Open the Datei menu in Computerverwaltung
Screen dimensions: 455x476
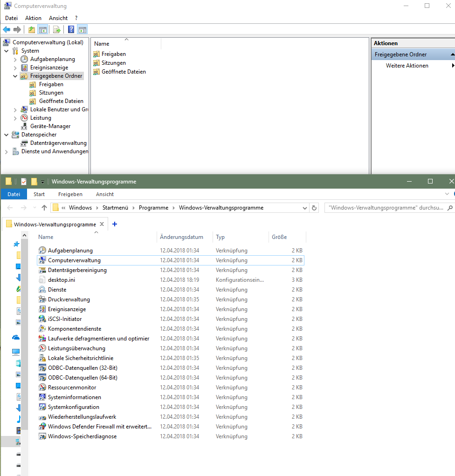pos(12,18)
